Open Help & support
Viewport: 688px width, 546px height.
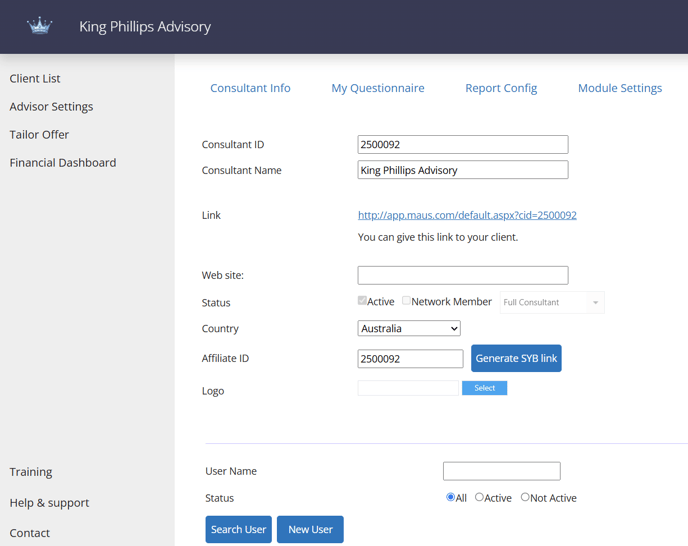pos(49,503)
